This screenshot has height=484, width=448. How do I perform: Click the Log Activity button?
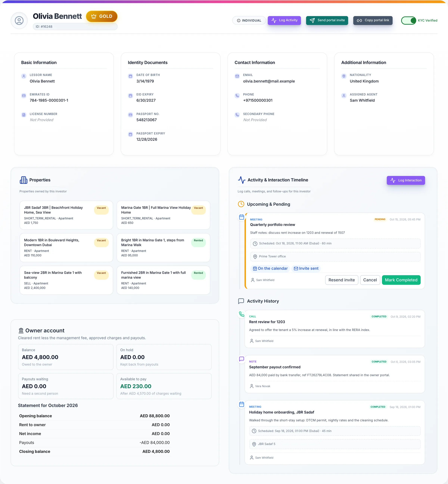pos(284,20)
